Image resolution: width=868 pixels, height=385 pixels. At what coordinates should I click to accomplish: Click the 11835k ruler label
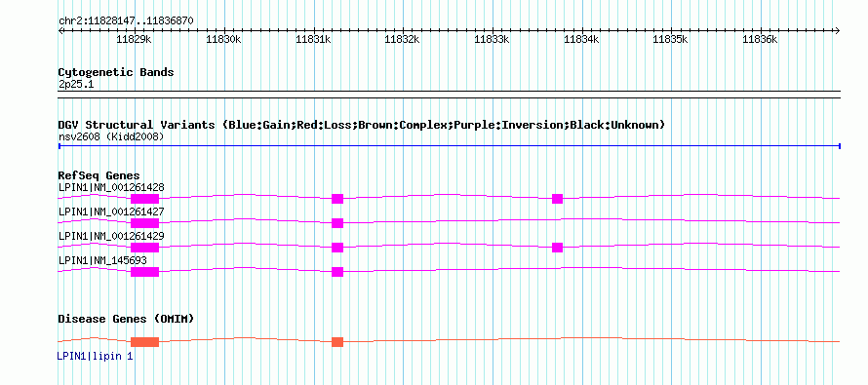671,39
